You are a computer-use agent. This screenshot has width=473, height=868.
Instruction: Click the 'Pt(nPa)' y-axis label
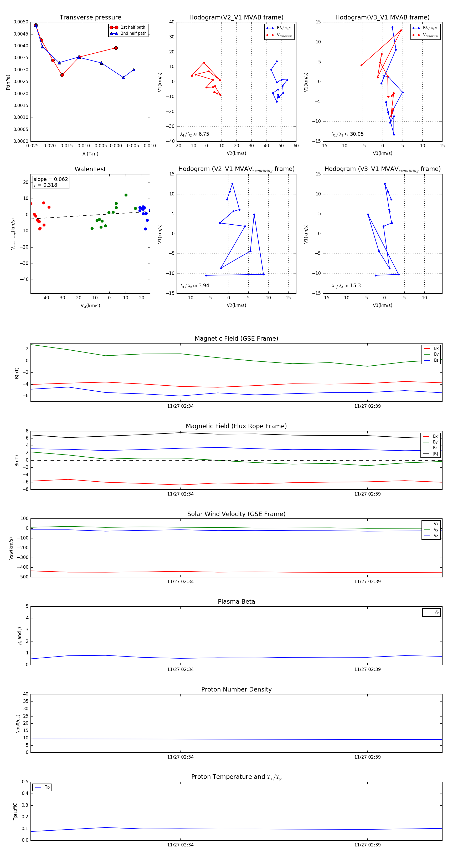8,82
